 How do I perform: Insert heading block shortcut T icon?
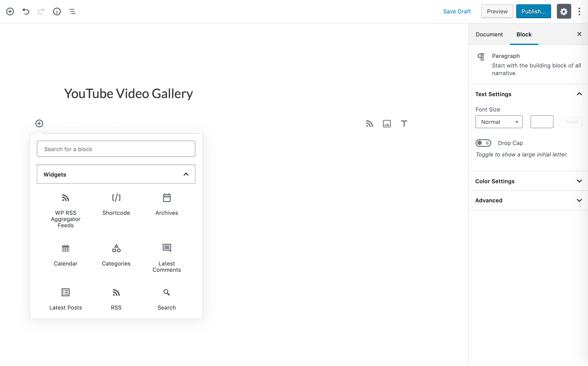pos(404,123)
